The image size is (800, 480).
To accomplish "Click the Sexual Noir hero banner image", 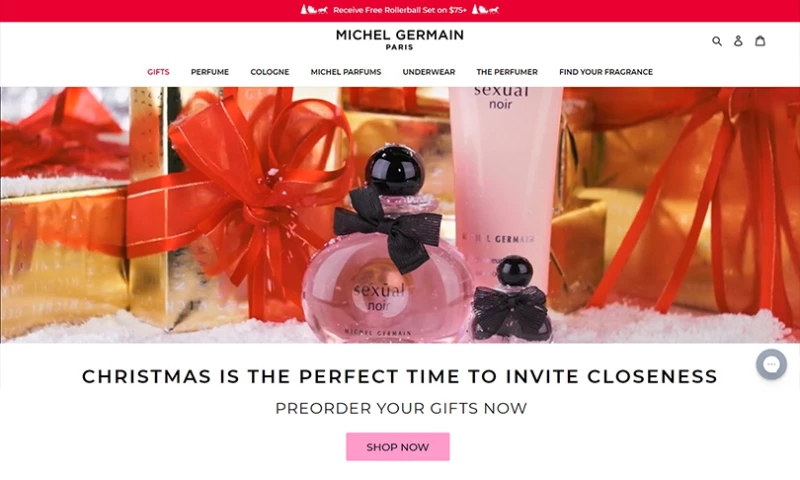I will 400,215.
